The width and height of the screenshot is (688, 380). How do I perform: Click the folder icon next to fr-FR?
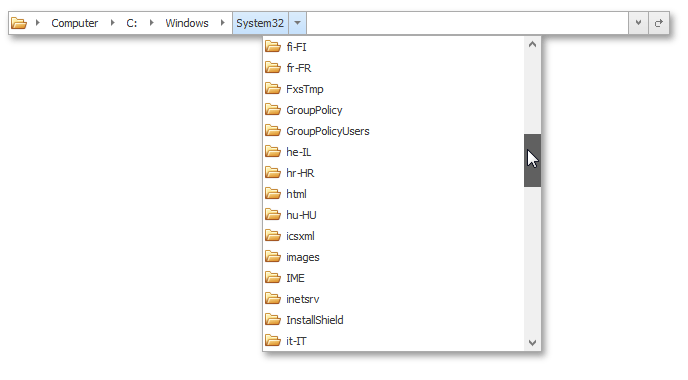273,67
